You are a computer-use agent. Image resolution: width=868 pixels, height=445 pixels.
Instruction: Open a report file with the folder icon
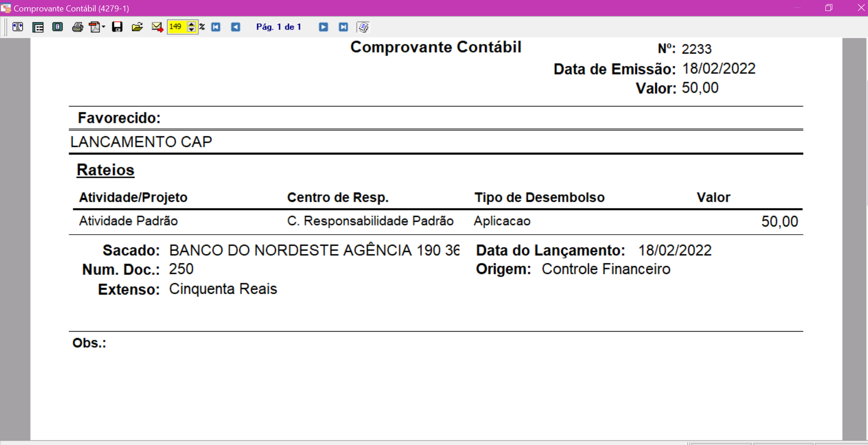[x=137, y=27]
